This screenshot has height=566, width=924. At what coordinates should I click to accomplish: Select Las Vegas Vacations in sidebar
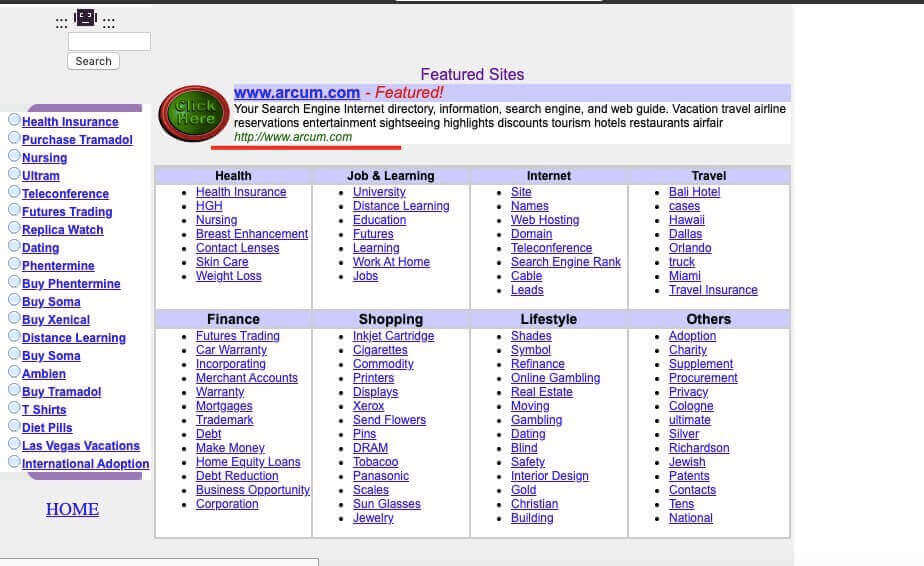click(81, 446)
